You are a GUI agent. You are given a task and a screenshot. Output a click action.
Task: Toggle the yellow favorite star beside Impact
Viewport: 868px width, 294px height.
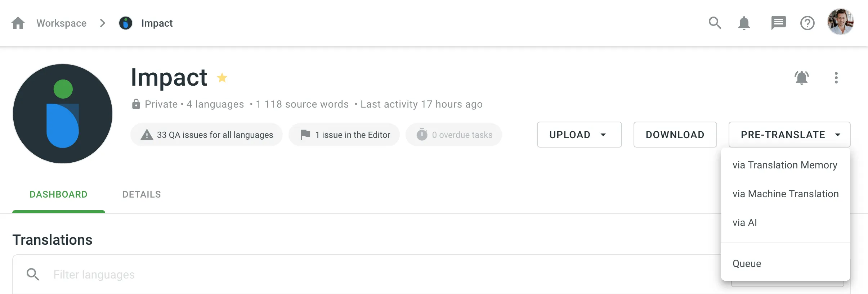tap(222, 77)
